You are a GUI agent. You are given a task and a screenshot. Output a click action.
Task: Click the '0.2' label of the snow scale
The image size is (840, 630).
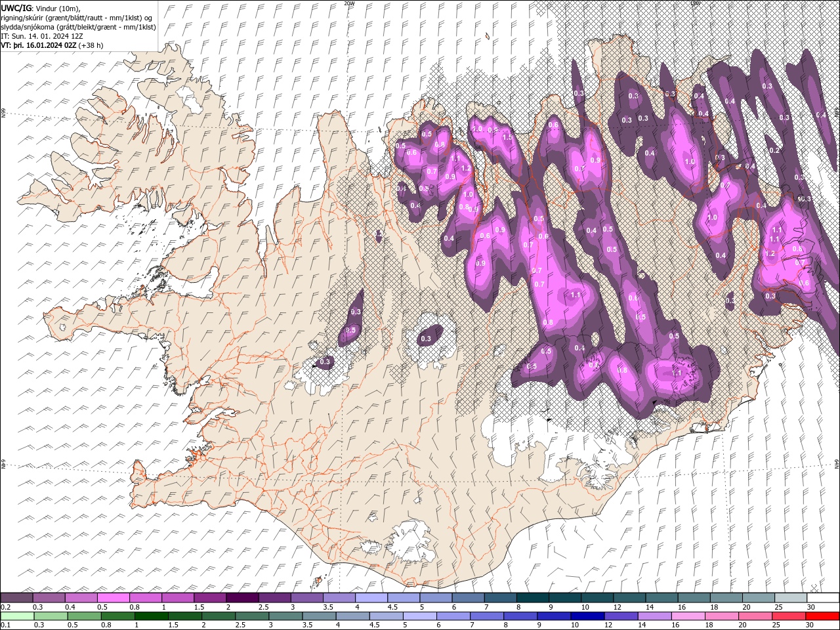tap(5, 607)
